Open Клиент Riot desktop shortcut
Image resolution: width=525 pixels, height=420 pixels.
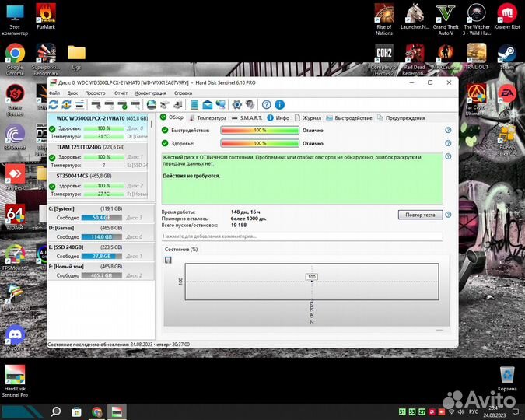coord(507,17)
